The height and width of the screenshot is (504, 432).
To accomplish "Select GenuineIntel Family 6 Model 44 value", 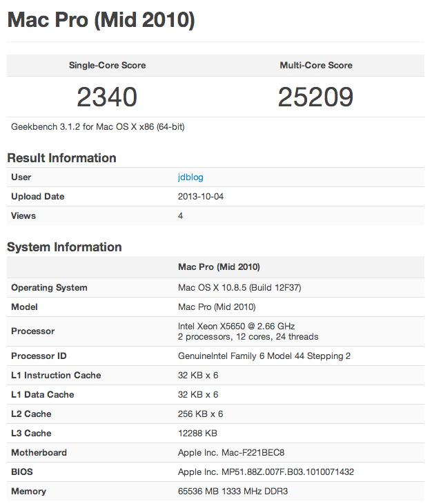I will [264, 356].
